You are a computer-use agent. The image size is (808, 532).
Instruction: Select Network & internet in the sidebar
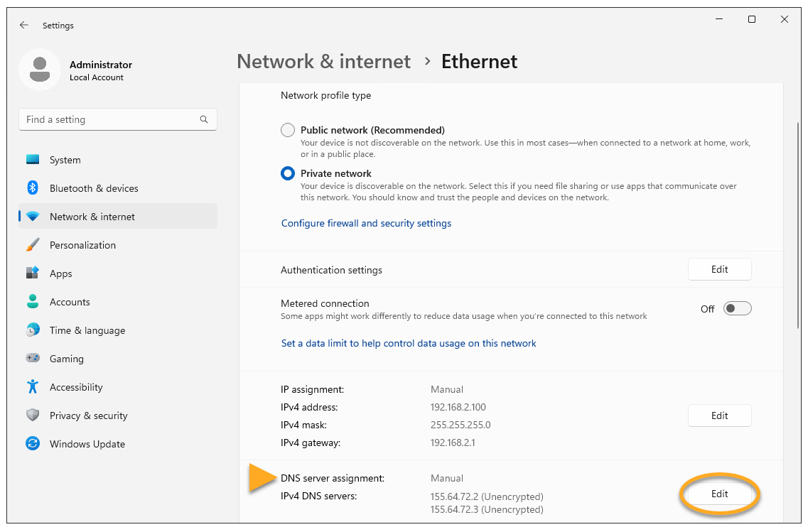tap(92, 217)
